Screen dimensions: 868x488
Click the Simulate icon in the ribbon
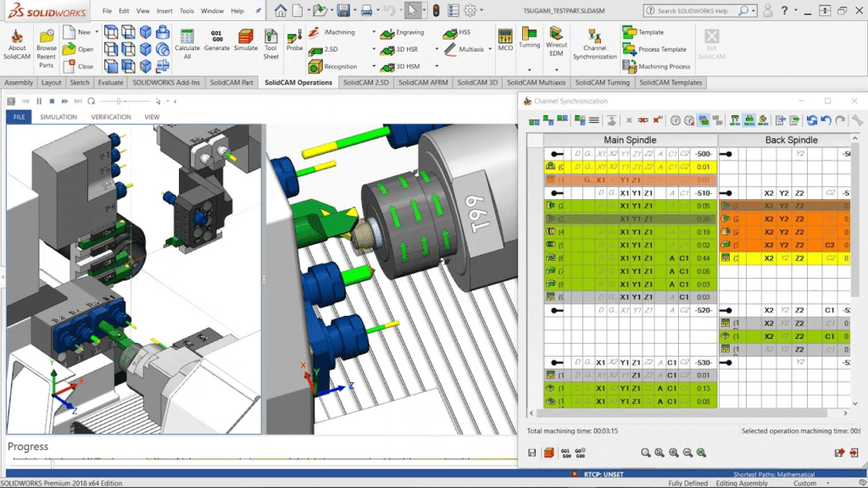pyautogui.click(x=246, y=36)
